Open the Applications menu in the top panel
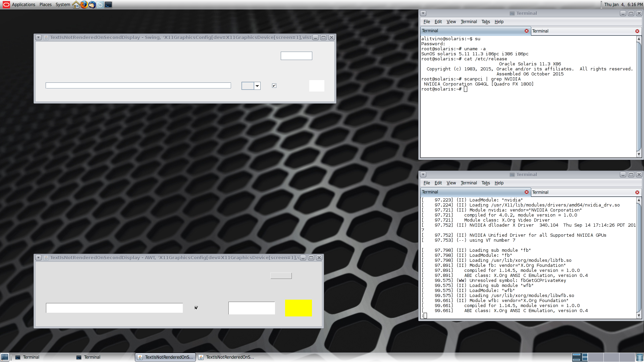 click(x=23, y=4)
